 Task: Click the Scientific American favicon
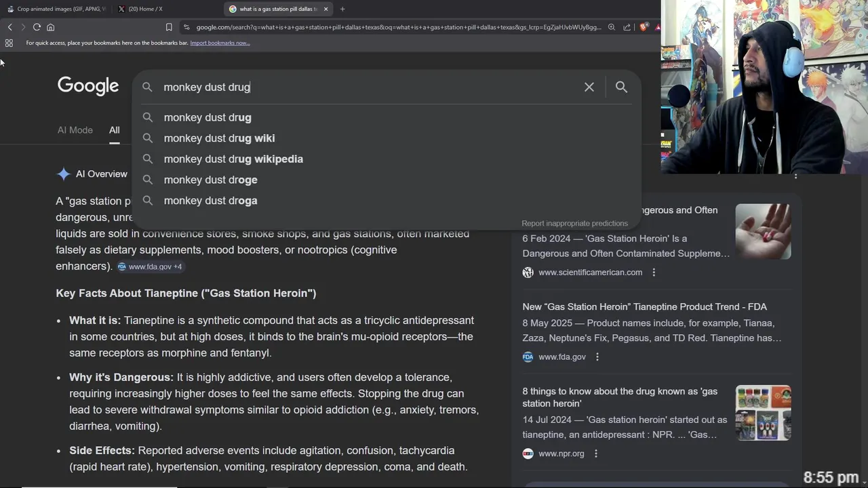528,272
